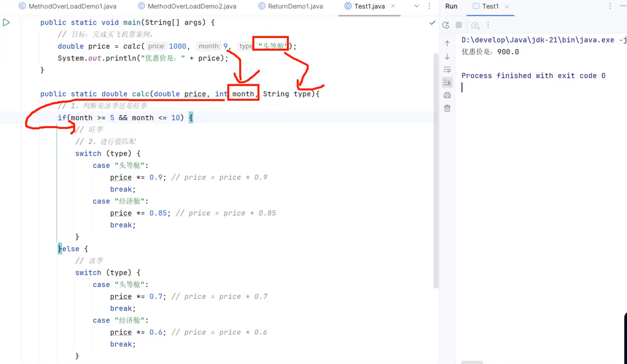
Task: Clear all console output with trash icon
Action: click(x=447, y=108)
